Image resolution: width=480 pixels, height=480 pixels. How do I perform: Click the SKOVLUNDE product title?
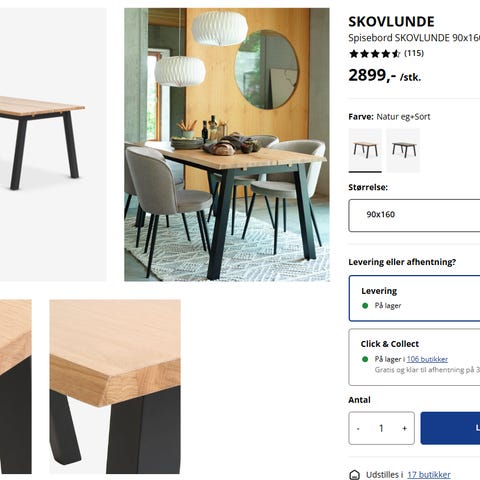point(391,22)
